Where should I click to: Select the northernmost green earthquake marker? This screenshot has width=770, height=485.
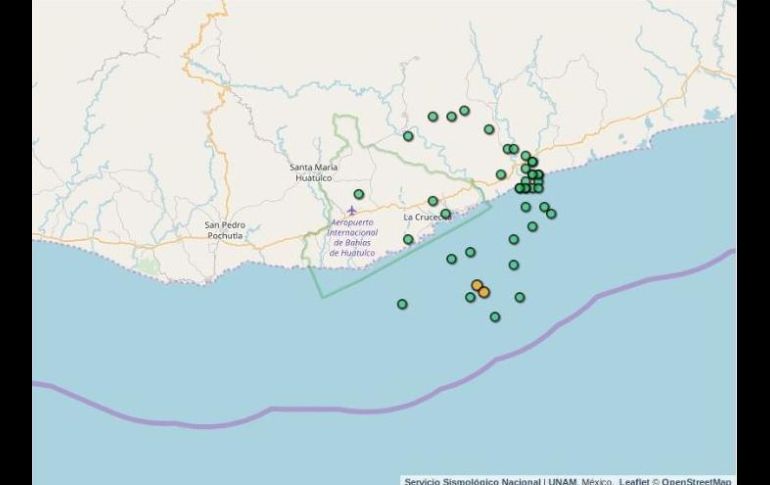[464, 111]
